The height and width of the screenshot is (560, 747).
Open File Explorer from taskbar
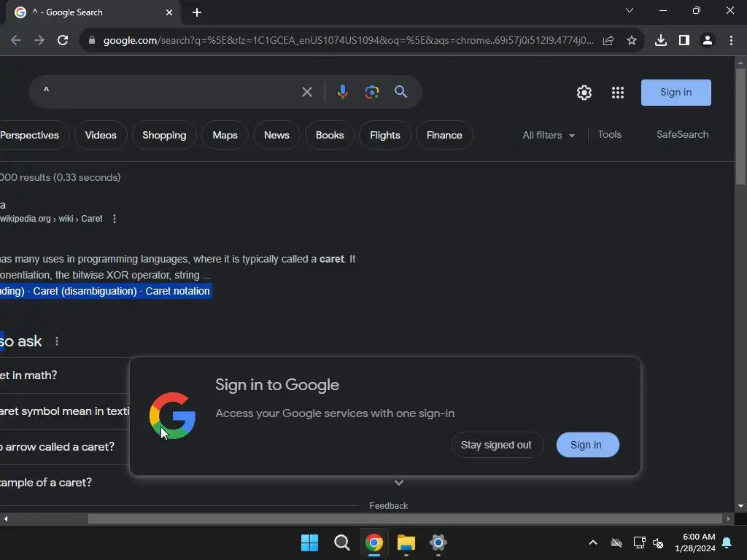[406, 542]
